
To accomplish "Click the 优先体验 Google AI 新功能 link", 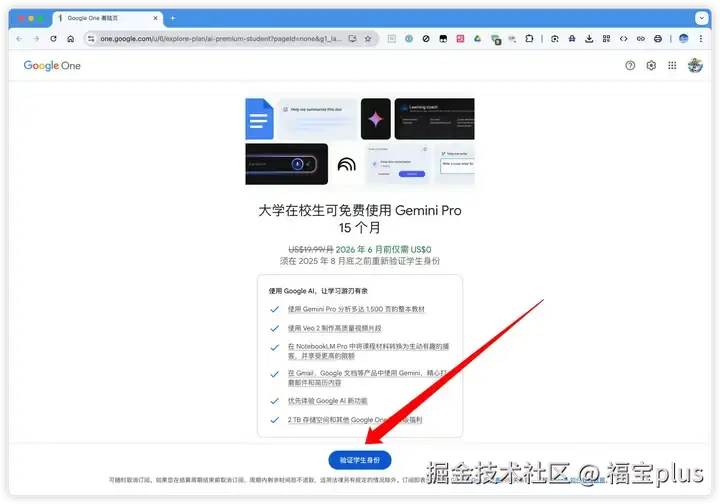I will pos(327,401).
